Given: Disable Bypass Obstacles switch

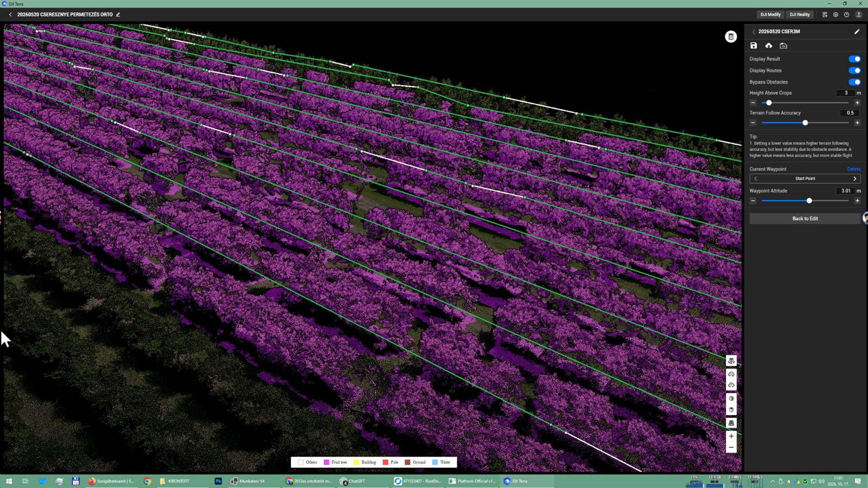Looking at the screenshot, I should pos(854,82).
